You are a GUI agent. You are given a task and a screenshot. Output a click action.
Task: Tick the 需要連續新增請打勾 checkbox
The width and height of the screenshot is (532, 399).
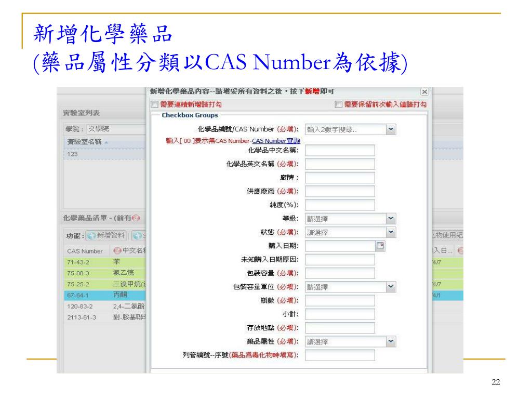click(x=154, y=104)
